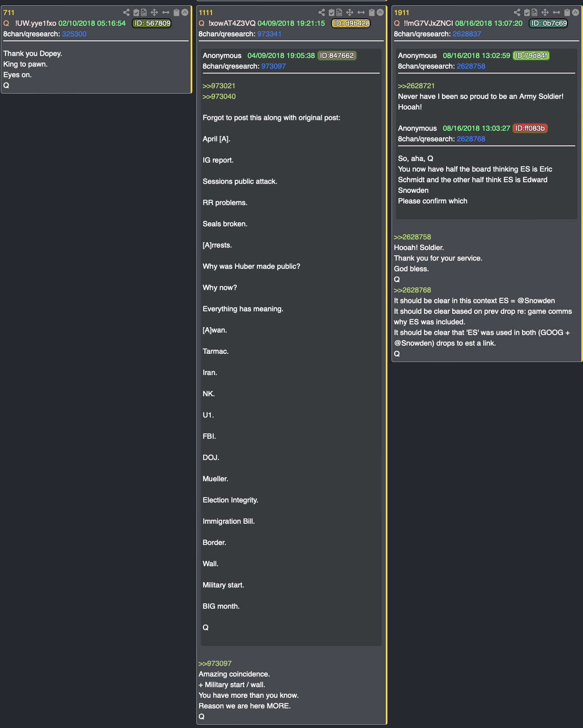Viewport: 583px width, 728px height.
Task: Click the plain clipboard icon on post 1911
Action: tap(567, 13)
